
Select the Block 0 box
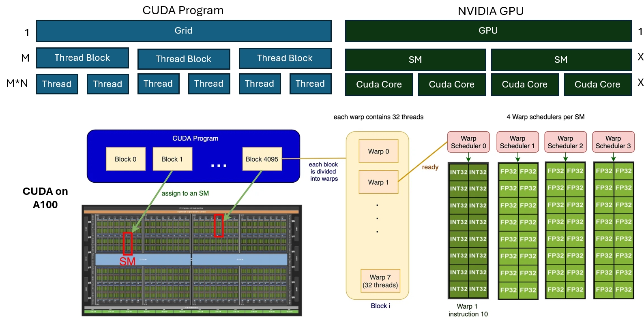[125, 159]
